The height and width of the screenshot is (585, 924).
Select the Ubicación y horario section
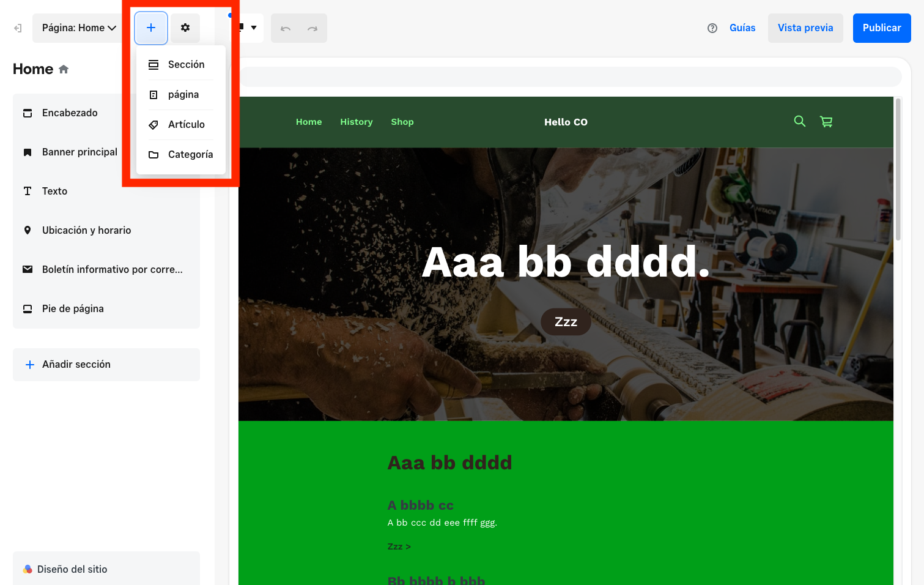(106, 231)
